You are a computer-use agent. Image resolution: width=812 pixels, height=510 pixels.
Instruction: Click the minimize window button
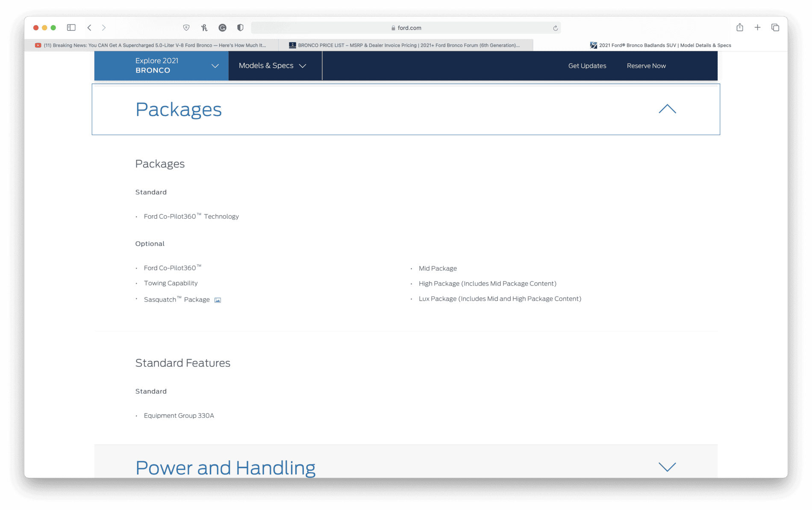44,28
